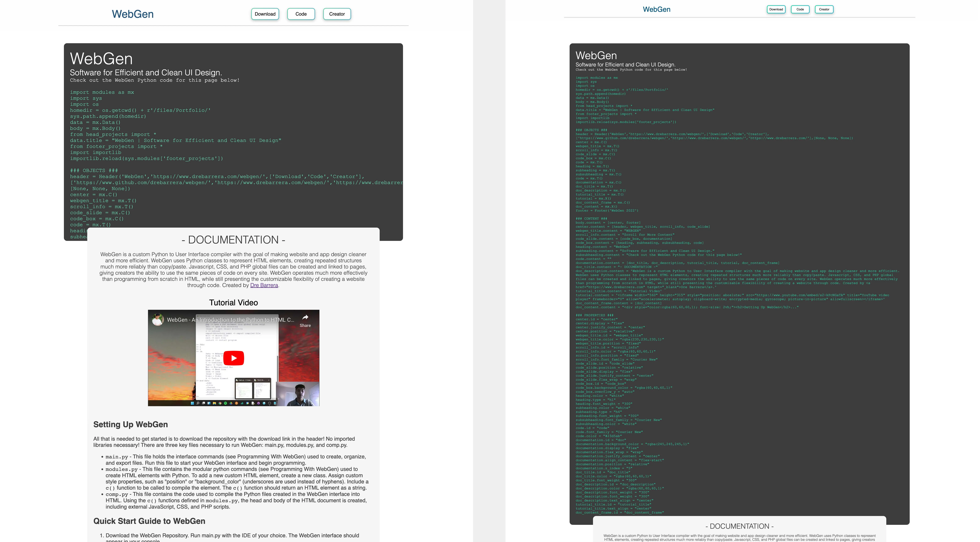Open the 'Dre Barrera' hyperlink
The height and width of the screenshot is (542, 980).
click(264, 285)
